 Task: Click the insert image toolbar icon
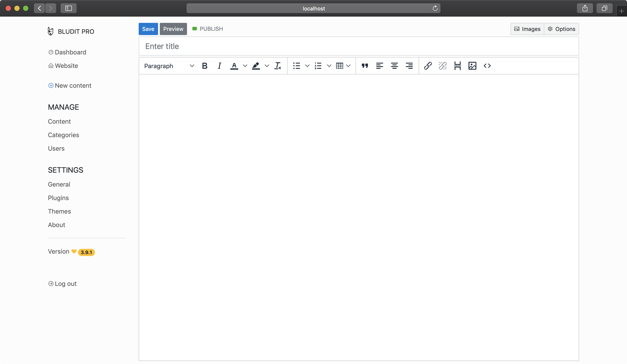coord(472,66)
